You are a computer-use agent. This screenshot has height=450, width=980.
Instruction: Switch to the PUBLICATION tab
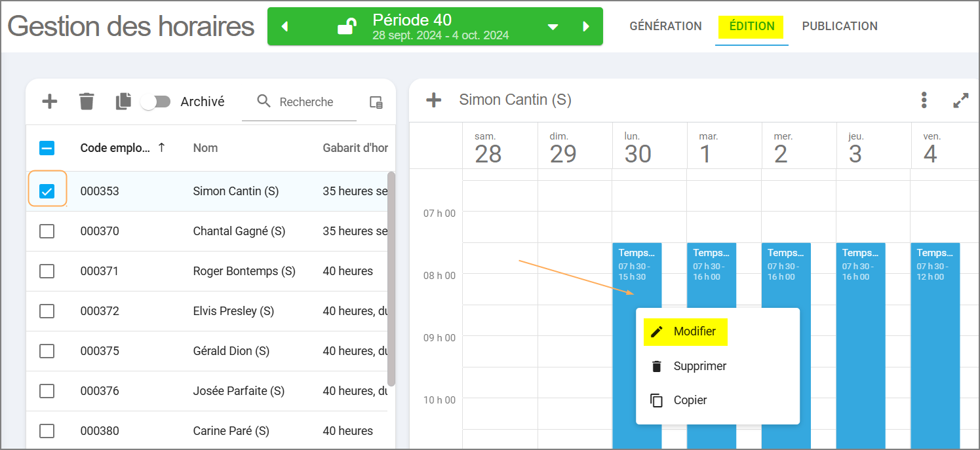coord(840,26)
